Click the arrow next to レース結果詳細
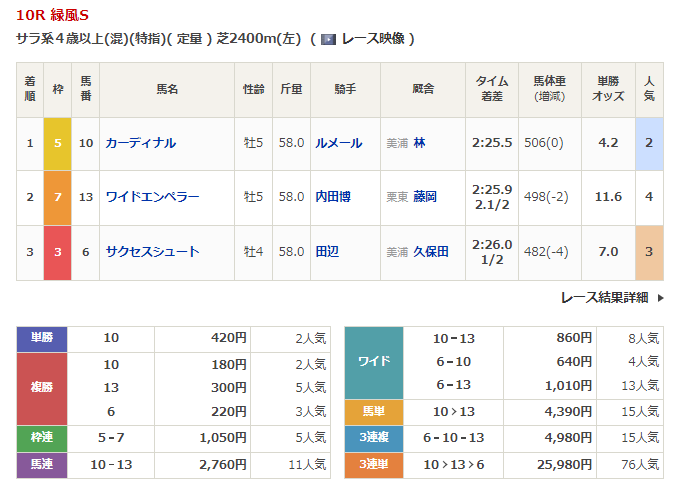This screenshot has width=680, height=485. (x=660, y=297)
